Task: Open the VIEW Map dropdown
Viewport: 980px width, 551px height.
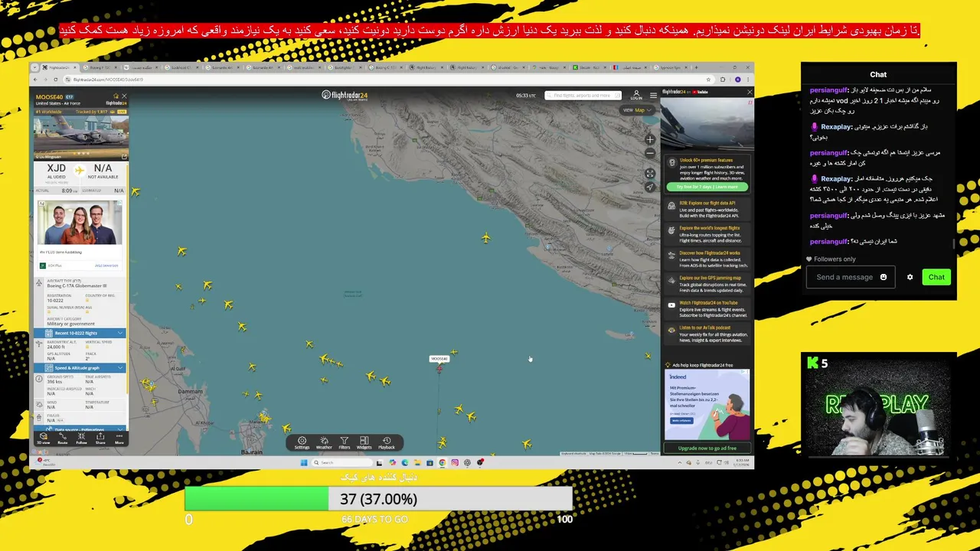Action: pyautogui.click(x=637, y=110)
